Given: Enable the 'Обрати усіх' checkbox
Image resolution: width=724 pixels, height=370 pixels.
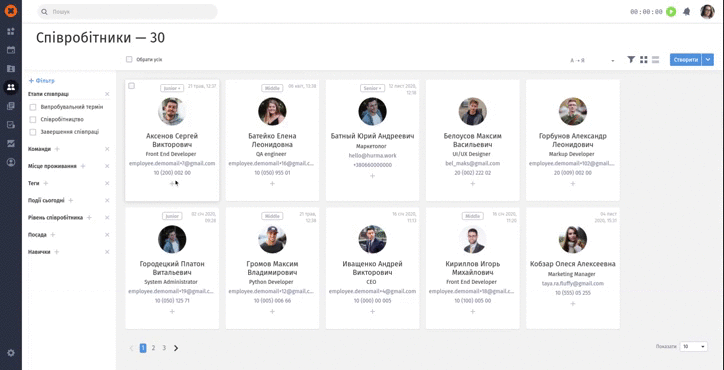Looking at the screenshot, I should click(129, 60).
